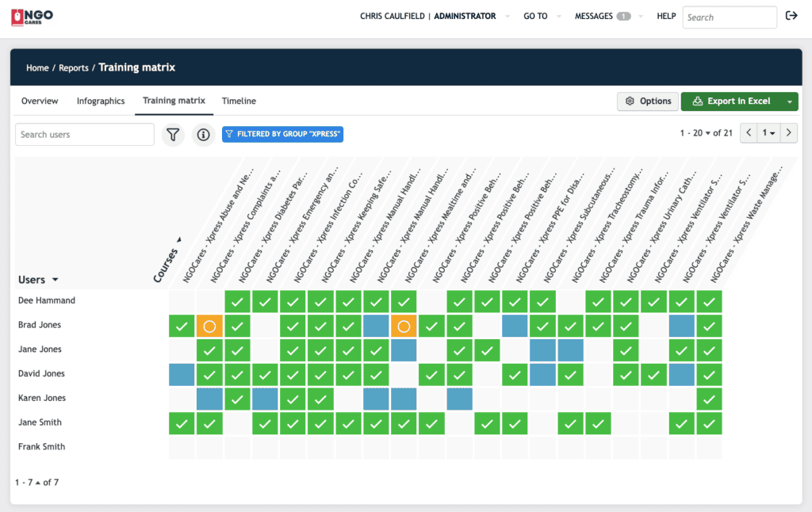Open the 1 - 20 of 21 courses range dropdown
This screenshot has height=512, width=812.
coord(708,133)
